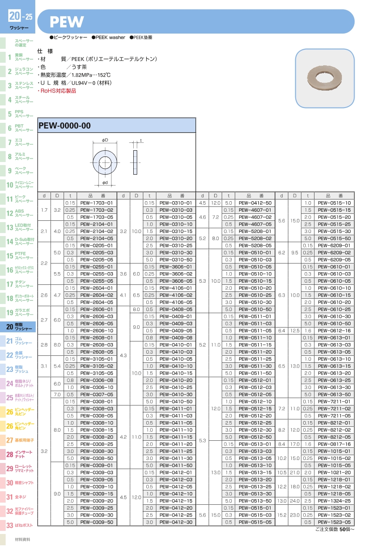Open the 黄銅スペーサー section tab
Image resolution: width=392 pixels, height=554 pixels.
pos(18,57)
